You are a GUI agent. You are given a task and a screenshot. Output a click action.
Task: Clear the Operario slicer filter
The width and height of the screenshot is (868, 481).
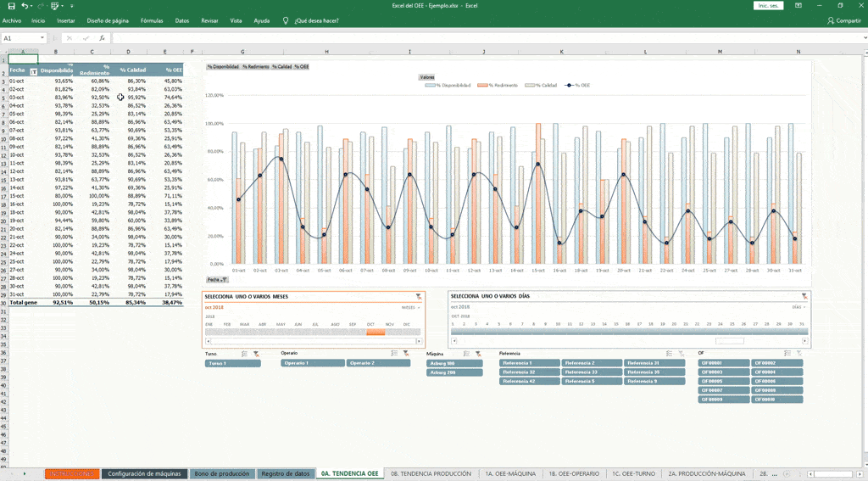[406, 353]
